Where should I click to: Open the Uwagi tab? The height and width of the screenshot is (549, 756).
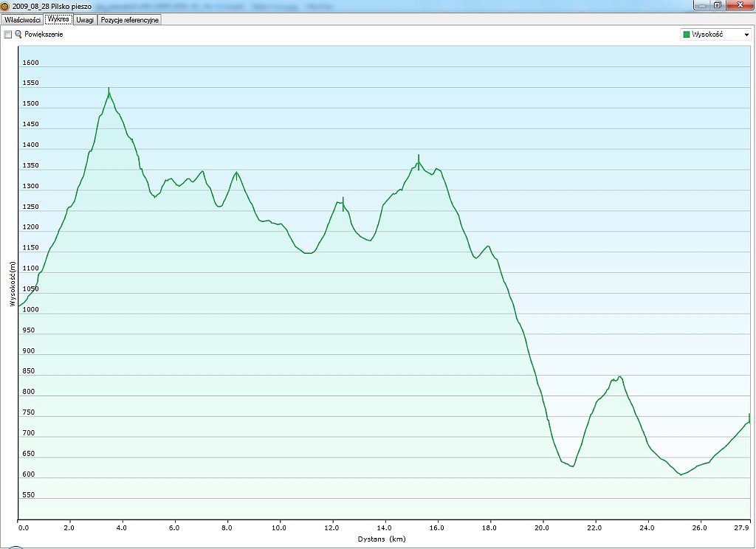coord(85,20)
